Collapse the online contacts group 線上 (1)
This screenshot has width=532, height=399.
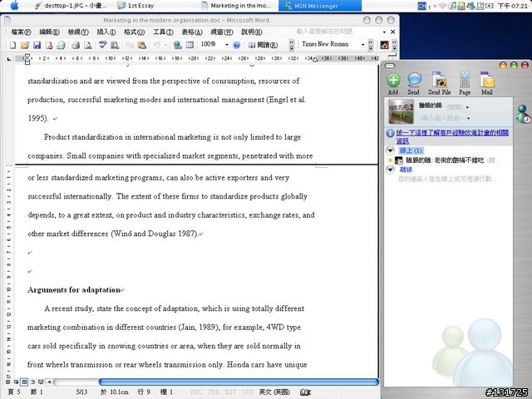[x=390, y=150]
